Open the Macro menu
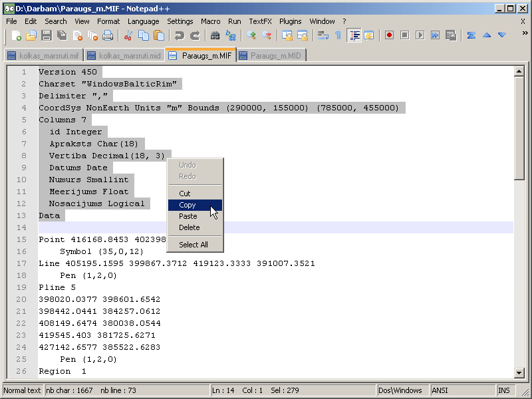 (210, 21)
